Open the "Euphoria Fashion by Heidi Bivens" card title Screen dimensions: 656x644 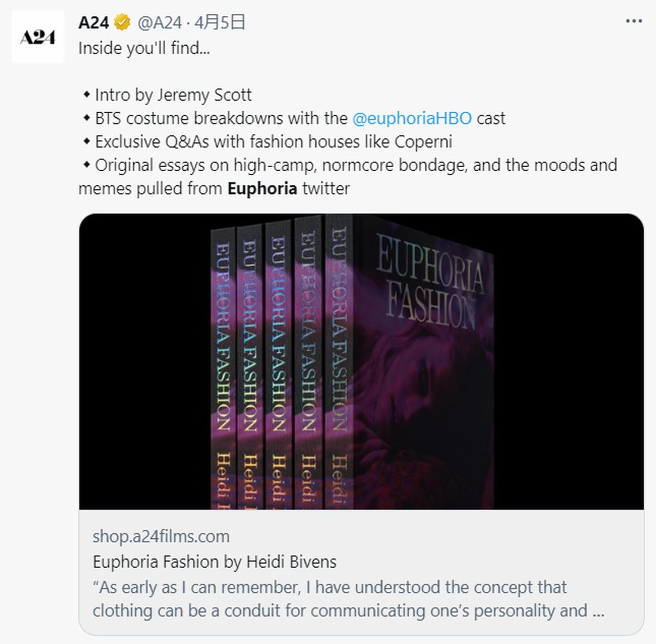coord(214,562)
